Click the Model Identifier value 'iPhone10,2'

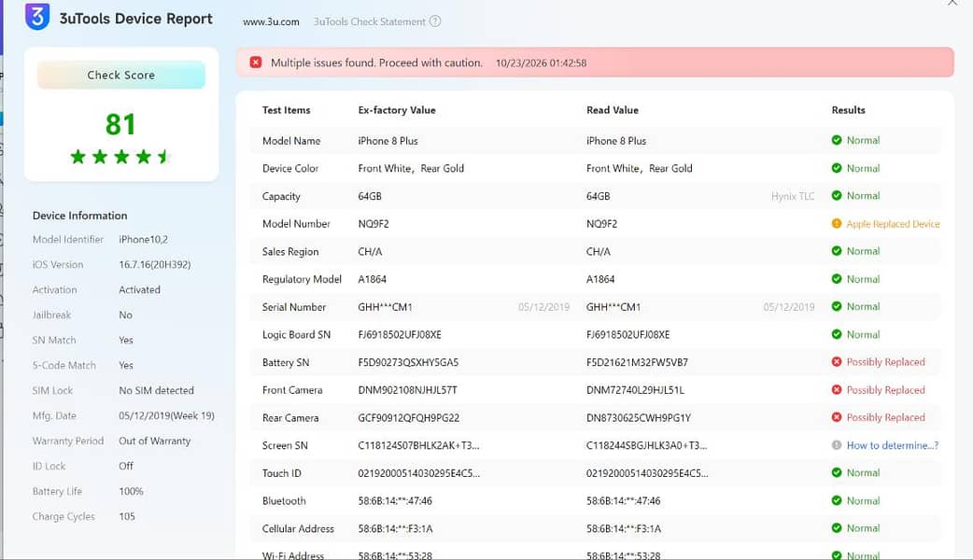click(x=144, y=239)
